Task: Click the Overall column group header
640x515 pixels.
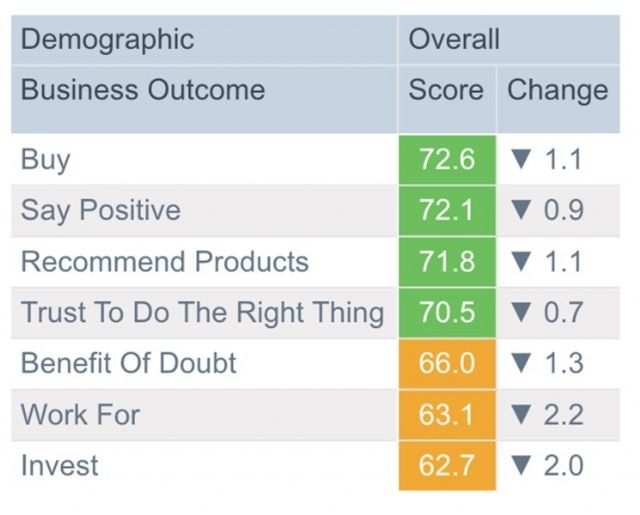Action: 454,40
